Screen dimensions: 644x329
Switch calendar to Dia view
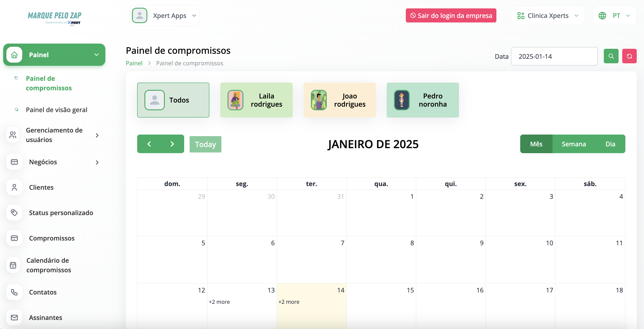tap(610, 144)
